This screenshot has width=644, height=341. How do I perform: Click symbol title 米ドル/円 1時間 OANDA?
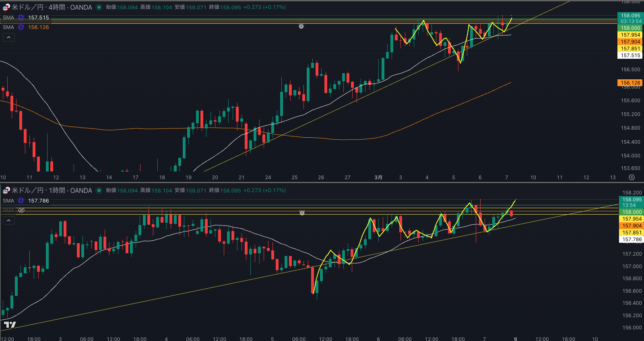pos(52,190)
